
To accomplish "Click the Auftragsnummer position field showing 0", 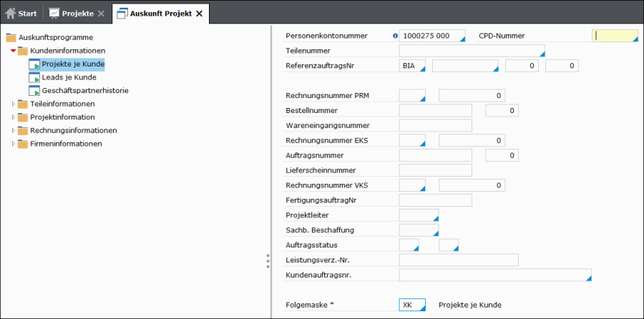I will click(502, 155).
